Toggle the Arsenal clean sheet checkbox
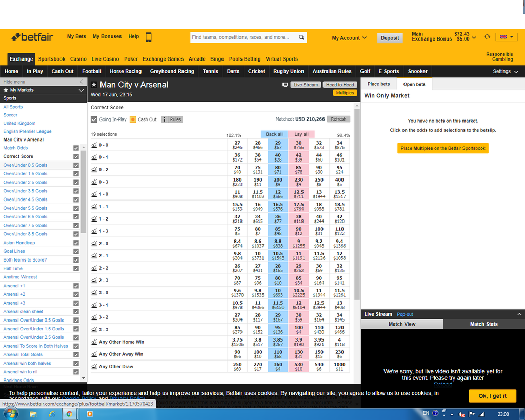525x420 pixels. tap(76, 312)
